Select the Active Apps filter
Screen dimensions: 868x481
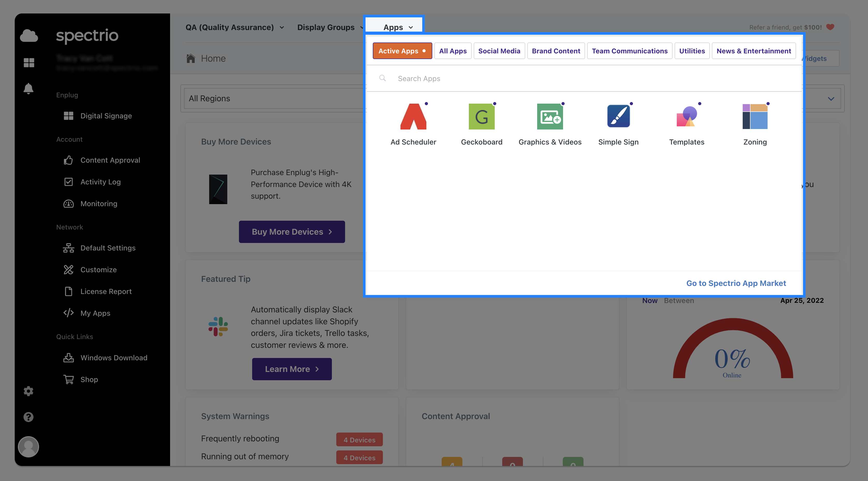[x=402, y=51]
